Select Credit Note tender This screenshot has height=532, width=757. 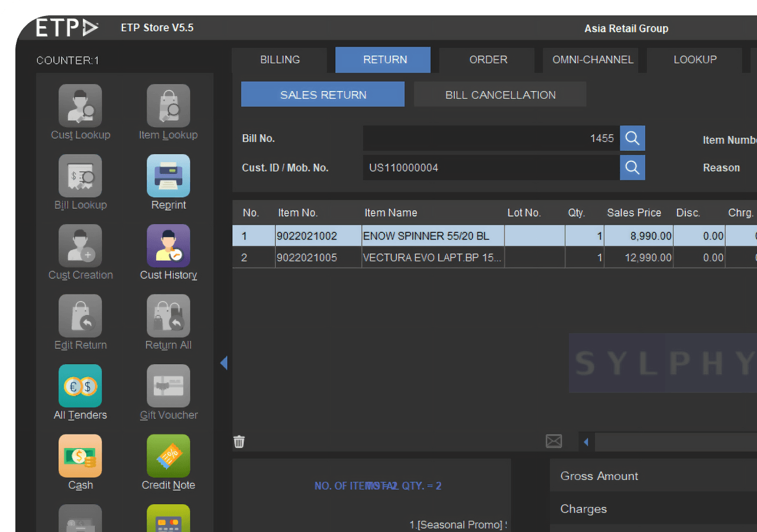coord(169,456)
